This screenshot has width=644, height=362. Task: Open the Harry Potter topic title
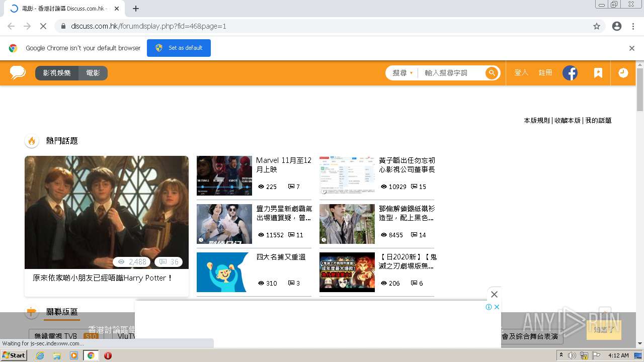point(103,278)
